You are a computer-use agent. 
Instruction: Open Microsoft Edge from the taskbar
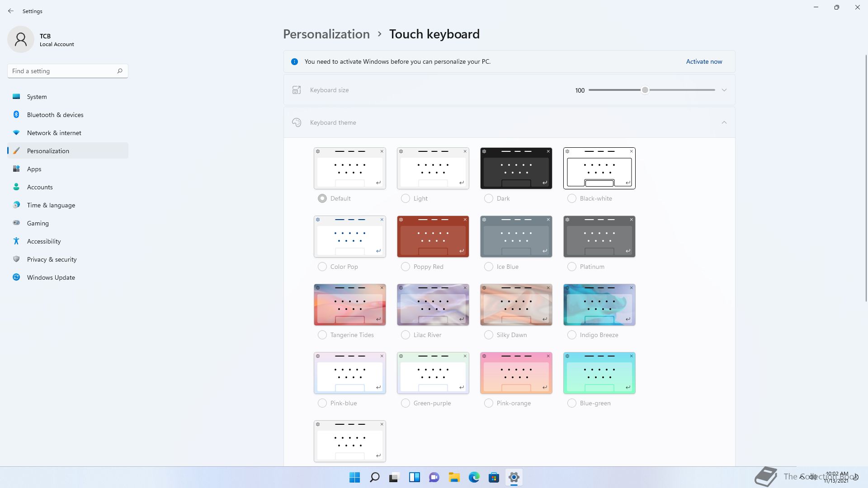tap(474, 477)
